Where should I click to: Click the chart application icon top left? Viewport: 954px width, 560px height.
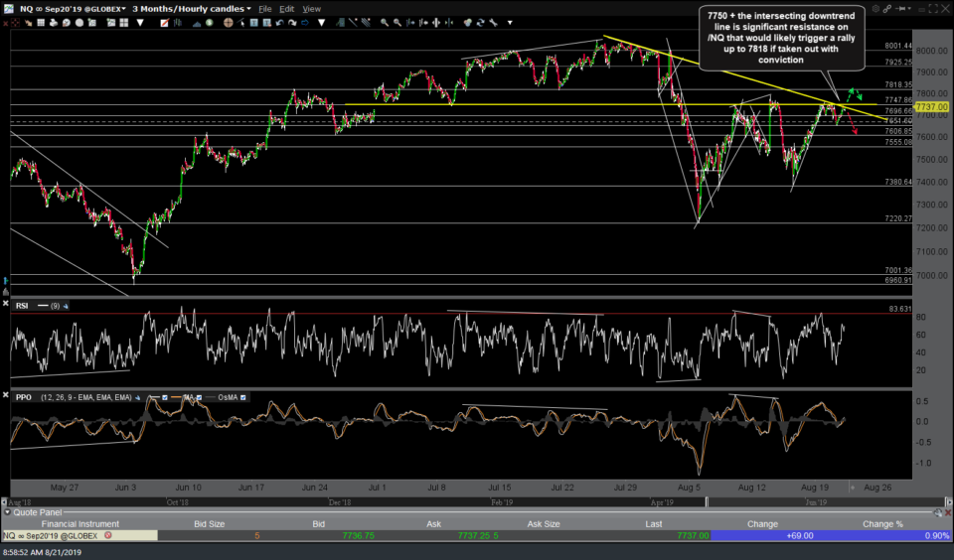point(9,9)
